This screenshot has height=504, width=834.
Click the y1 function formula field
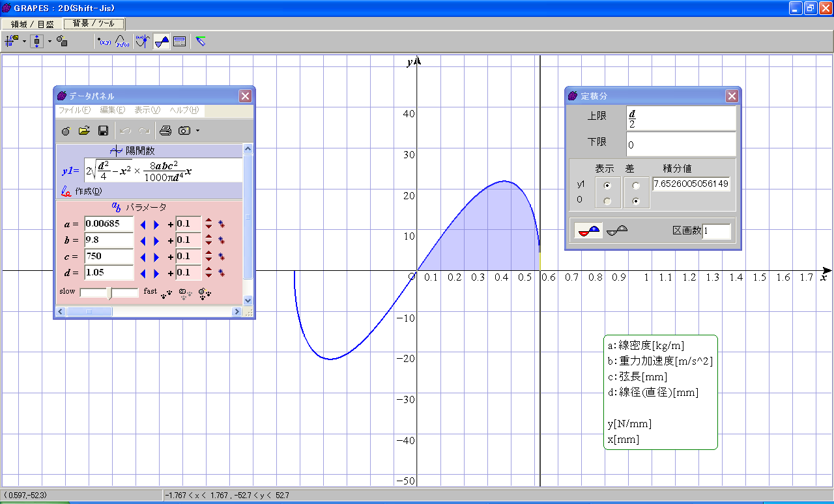[163, 171]
